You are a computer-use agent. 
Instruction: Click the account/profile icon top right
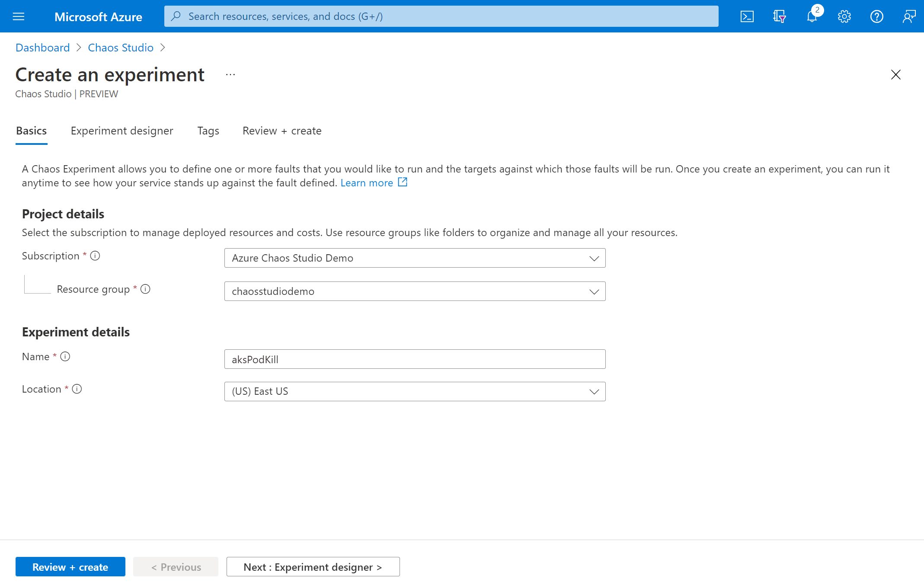[908, 16]
